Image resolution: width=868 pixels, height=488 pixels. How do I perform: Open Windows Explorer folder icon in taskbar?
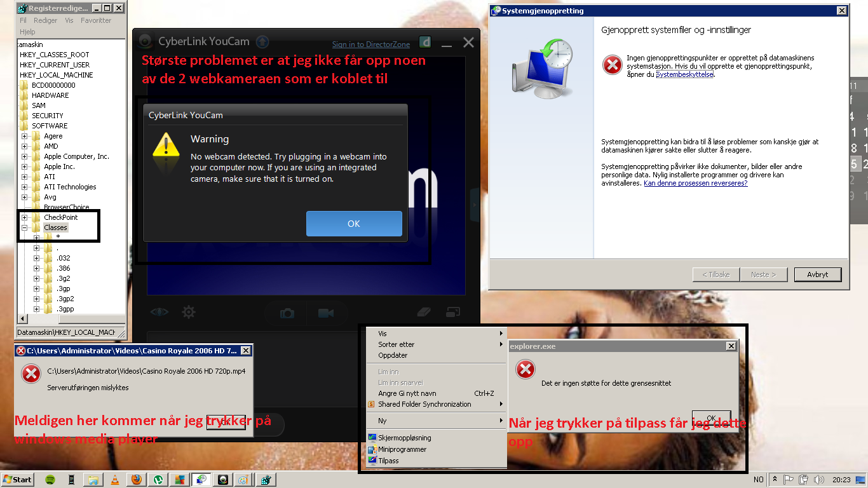(x=93, y=480)
